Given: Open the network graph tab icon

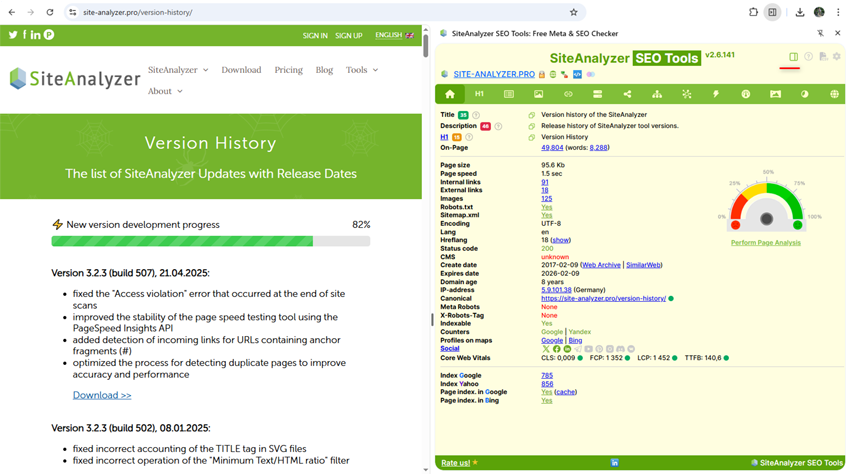Looking at the screenshot, I should [x=687, y=94].
